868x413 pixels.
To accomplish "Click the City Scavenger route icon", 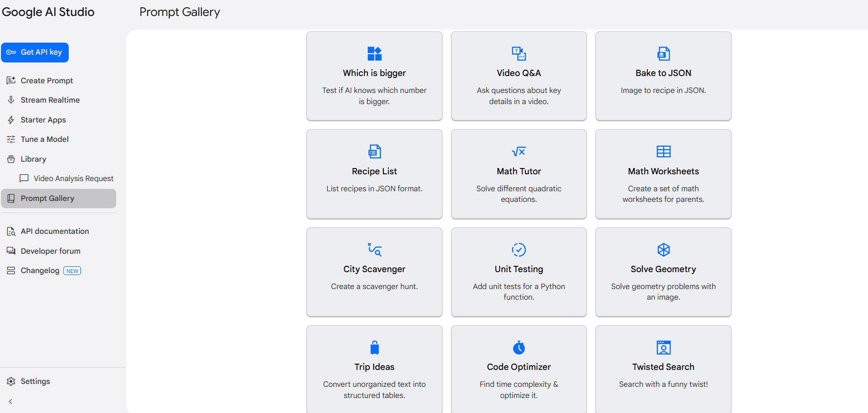I will pos(374,249).
